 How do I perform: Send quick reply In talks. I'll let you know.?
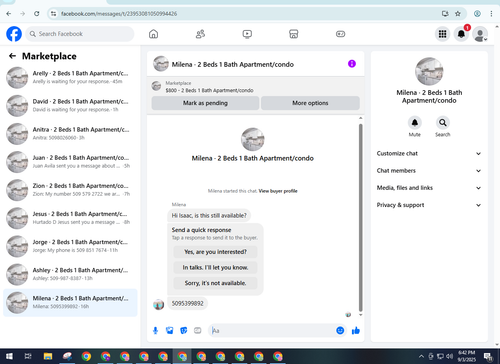coord(215,267)
